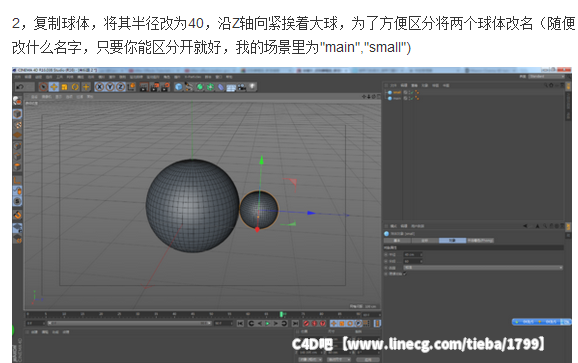578x363 pixels.
Task: Open the dropdown at the panel's bottom left
Action: (x=310, y=359)
